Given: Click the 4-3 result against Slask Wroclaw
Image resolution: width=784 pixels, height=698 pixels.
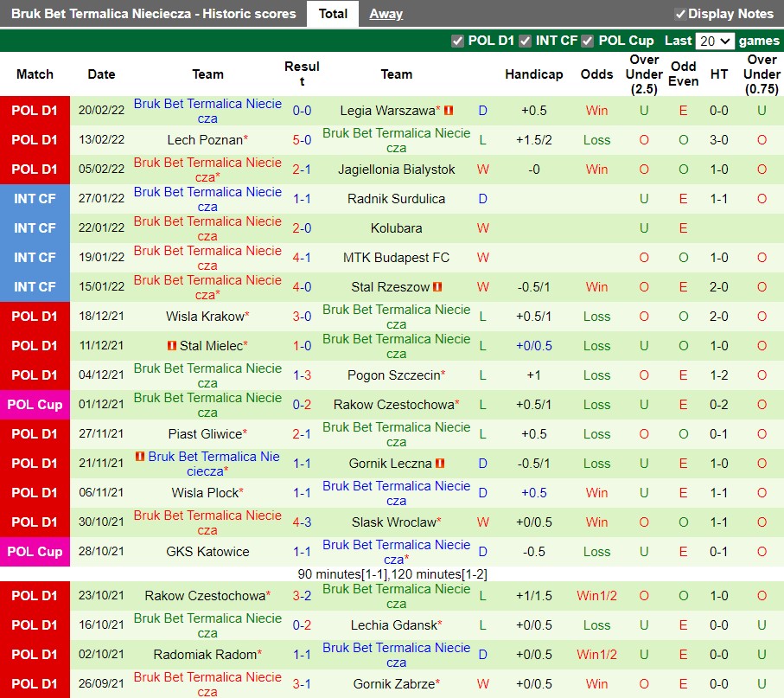Looking at the screenshot, I should [302, 522].
